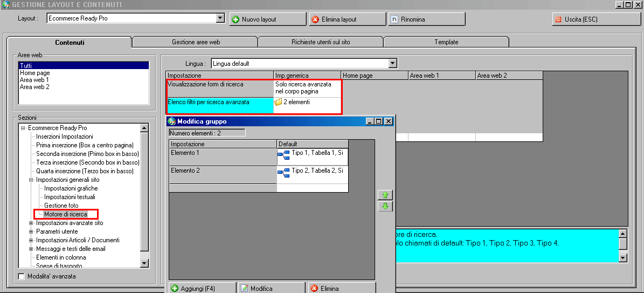Viewport: 644px width, 293px height.
Task: Open Richieste utenti sul sito tab
Action: pyautogui.click(x=321, y=42)
